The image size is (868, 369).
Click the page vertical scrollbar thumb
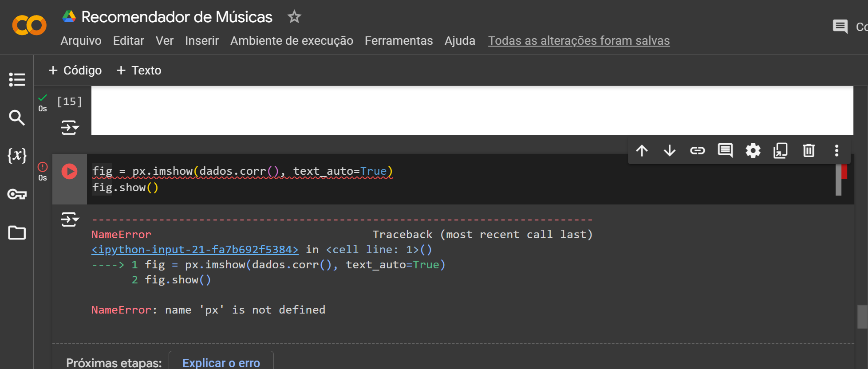(862, 316)
